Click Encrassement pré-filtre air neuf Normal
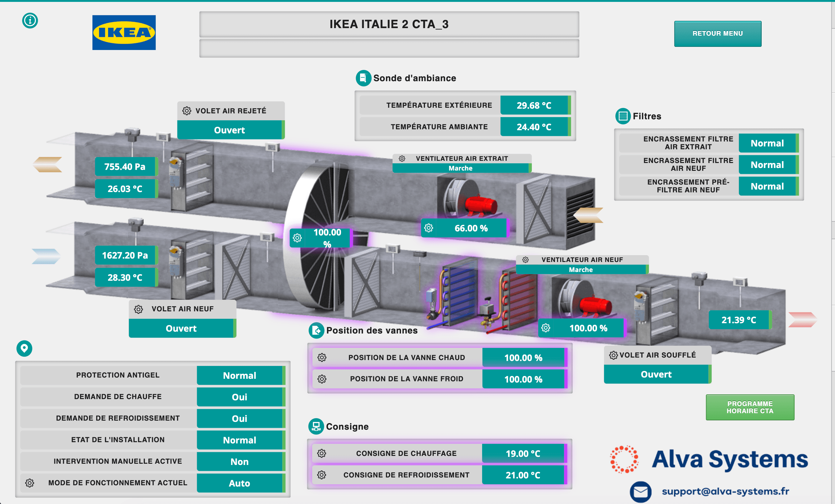Viewport: 835px width, 504px height. [768, 186]
